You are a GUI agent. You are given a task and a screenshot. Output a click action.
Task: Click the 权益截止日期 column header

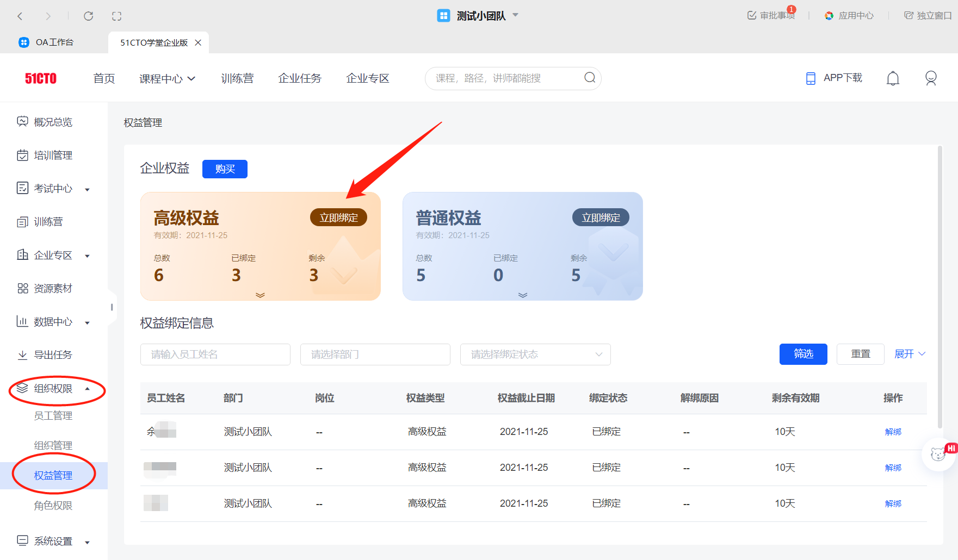point(526,398)
